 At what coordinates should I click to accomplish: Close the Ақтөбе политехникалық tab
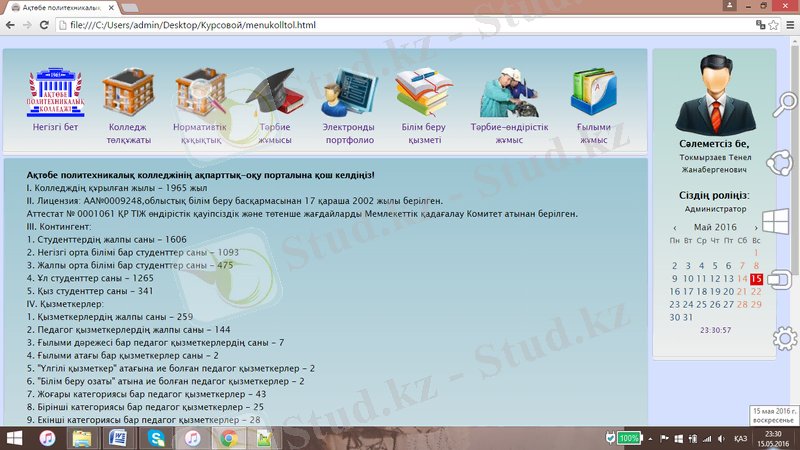[x=111, y=8]
